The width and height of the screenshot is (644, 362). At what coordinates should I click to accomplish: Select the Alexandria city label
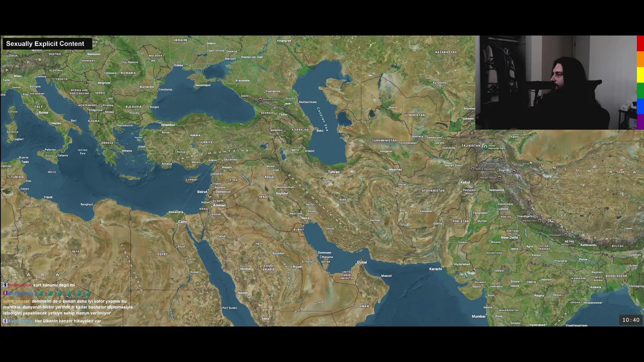[176, 212]
